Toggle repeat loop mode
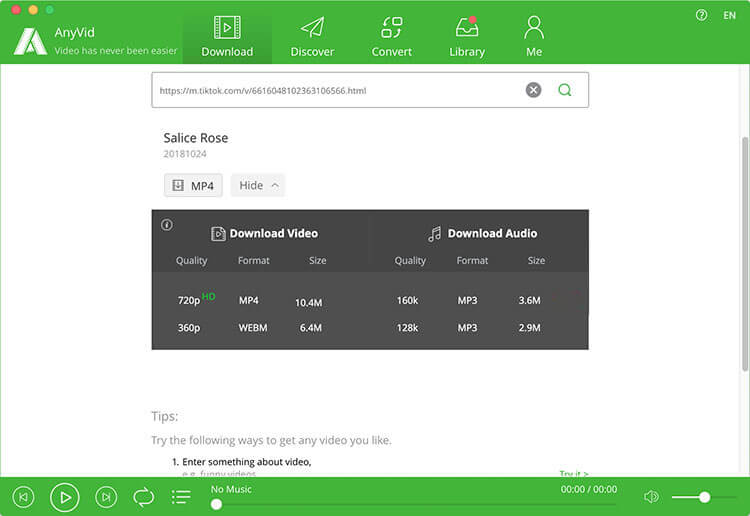Screen dimensions: 750x516 pos(143,497)
